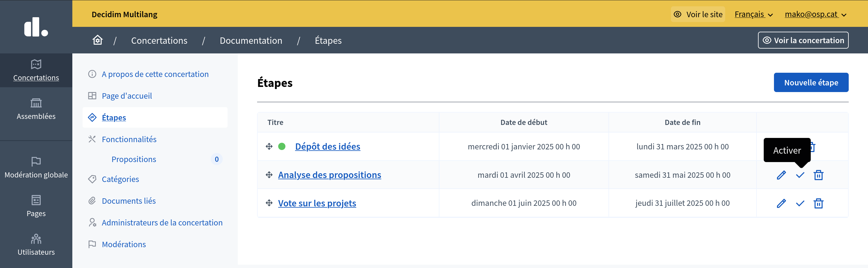Click the Propositions count badge showing 0

(x=217, y=159)
